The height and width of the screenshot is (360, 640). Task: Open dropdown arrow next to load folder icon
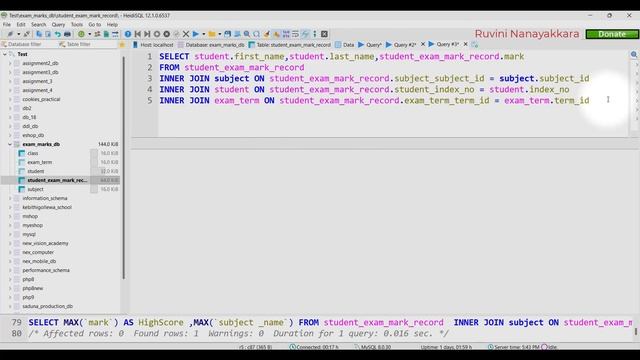click(x=219, y=34)
